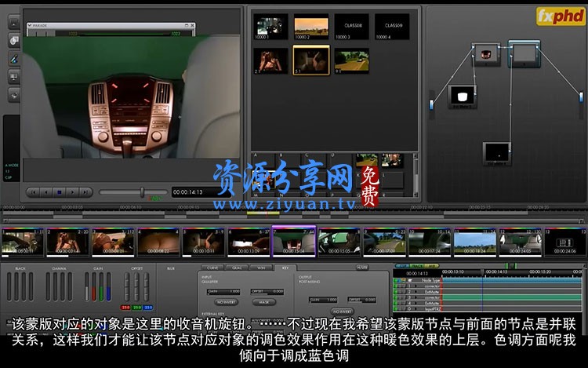Select timeline clip 8 thumbnail
The image size is (588, 368).
(339, 242)
